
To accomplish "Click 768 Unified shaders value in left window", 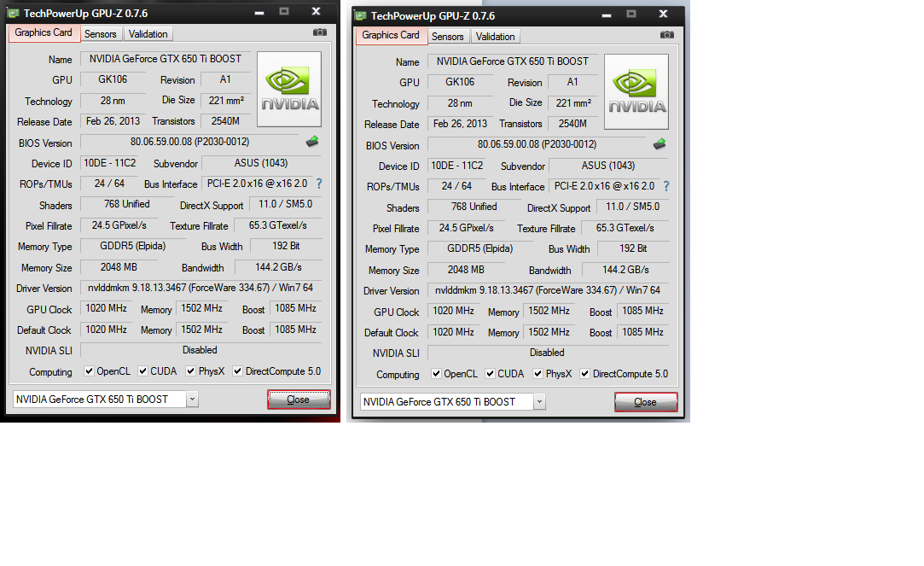I will point(126,204).
